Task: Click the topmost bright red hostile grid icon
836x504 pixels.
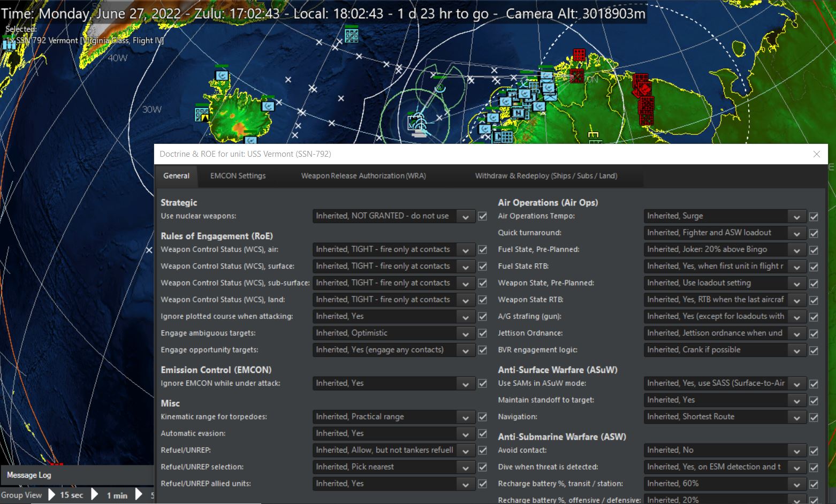Action: pyautogui.click(x=579, y=55)
